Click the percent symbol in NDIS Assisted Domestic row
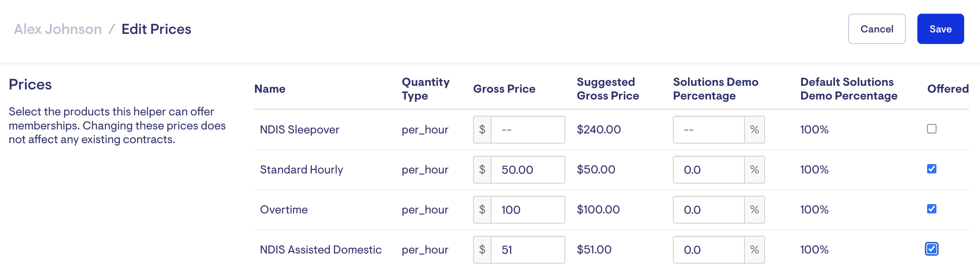This screenshot has height=269, width=980. point(754,250)
